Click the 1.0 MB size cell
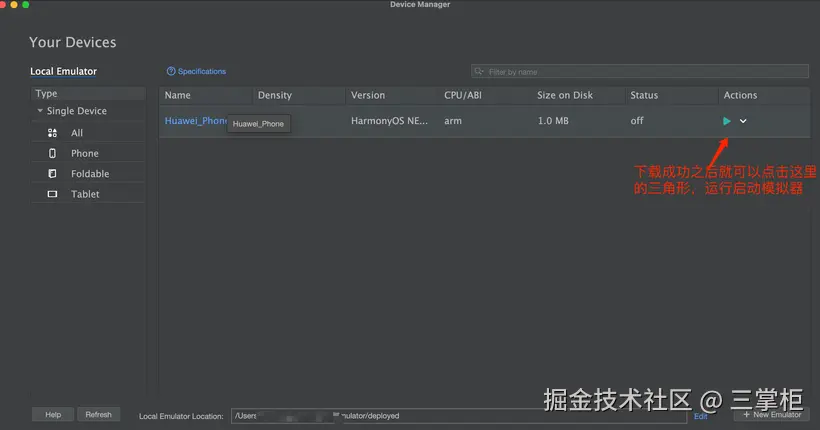This screenshot has height=430, width=820. tap(553, 121)
